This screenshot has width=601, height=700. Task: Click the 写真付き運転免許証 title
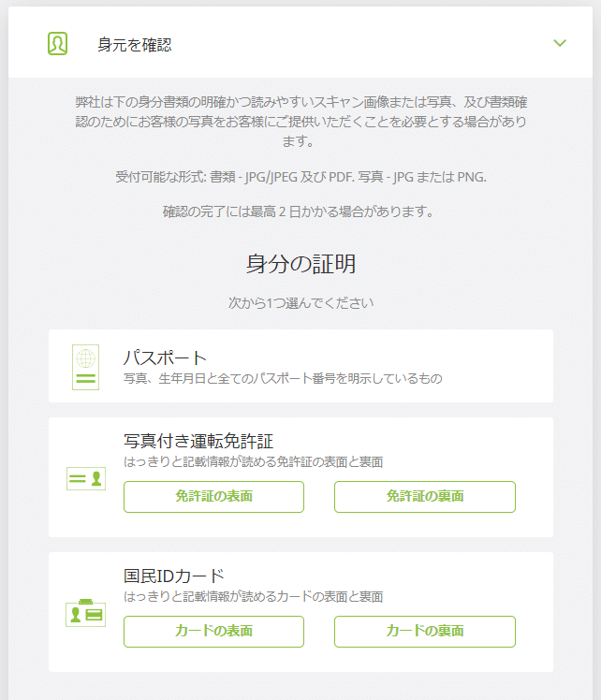(x=198, y=441)
